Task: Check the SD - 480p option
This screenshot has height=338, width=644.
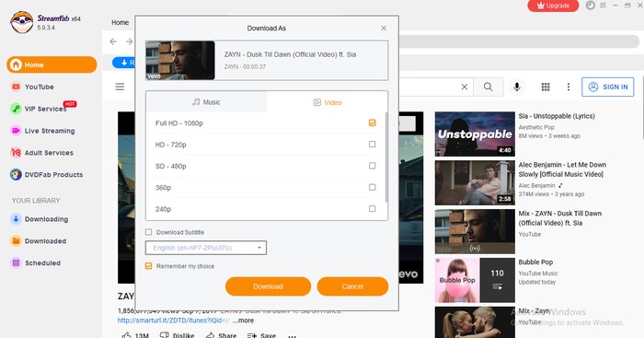Action: pos(372,166)
